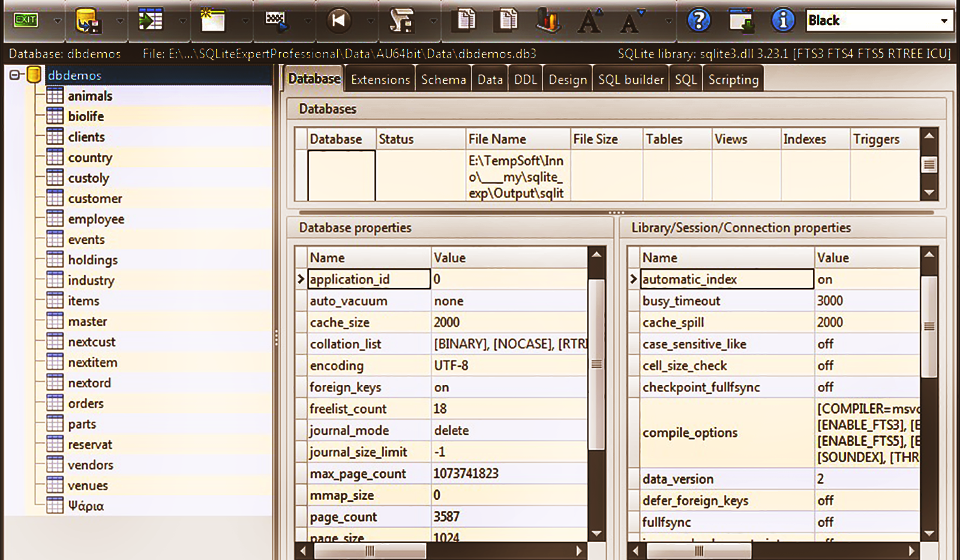Open dropdown arrow after the font size icons
Screen dimensions: 960x560
[x=668, y=21]
